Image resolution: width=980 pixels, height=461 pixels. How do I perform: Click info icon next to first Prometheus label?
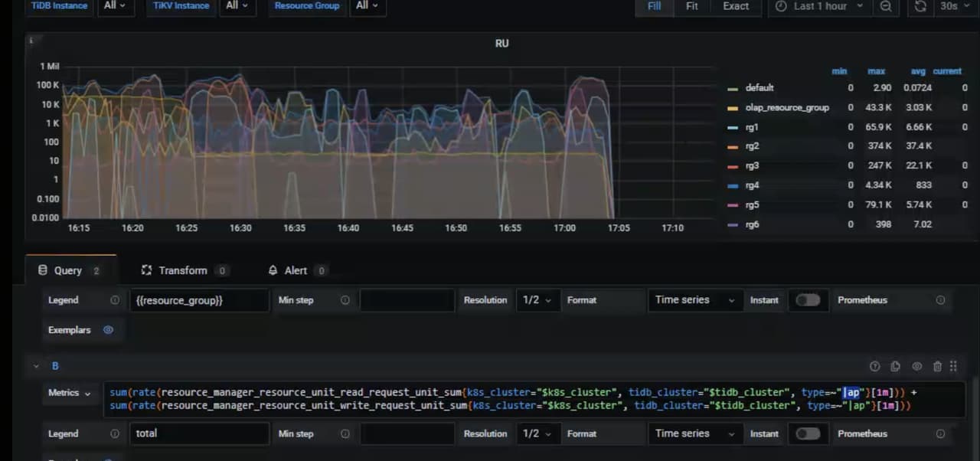(940, 300)
